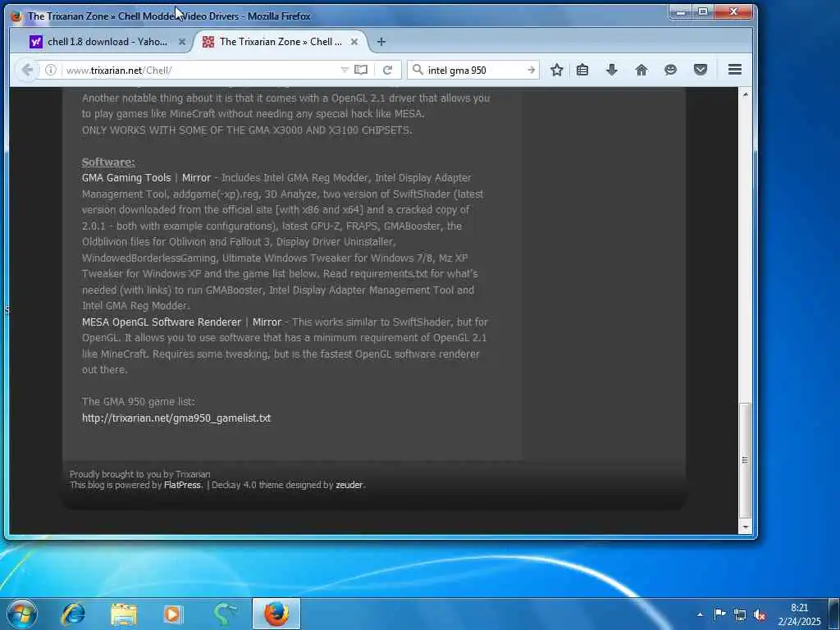Open Action Center flag icon
The image size is (840, 630).
tap(720, 614)
